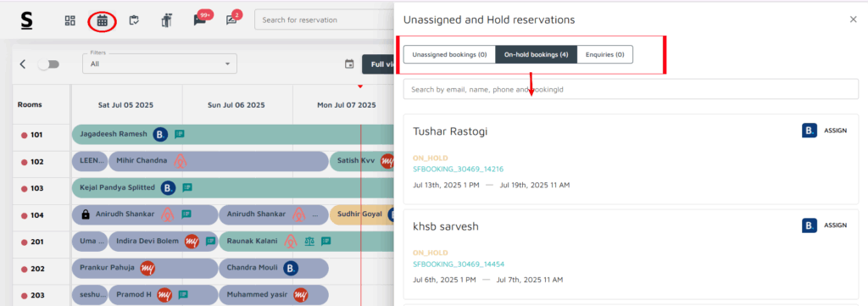The height and width of the screenshot is (306, 868).
Task: Switch to Enquiries tab
Action: point(605,55)
